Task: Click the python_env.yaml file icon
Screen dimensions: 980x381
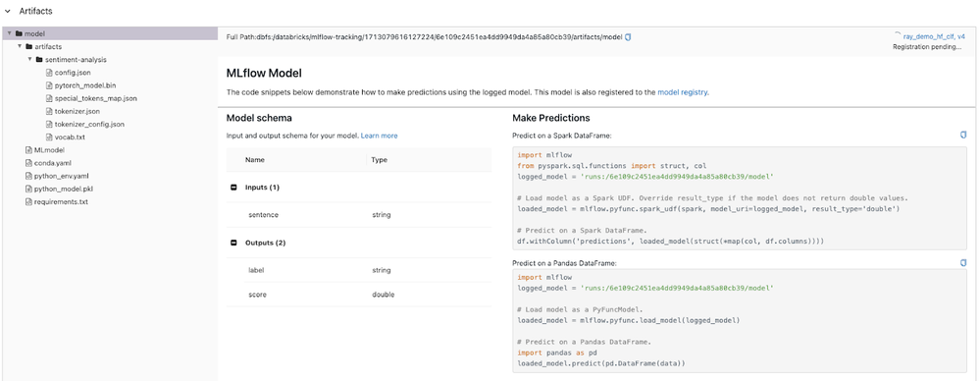Action: pos(28,176)
